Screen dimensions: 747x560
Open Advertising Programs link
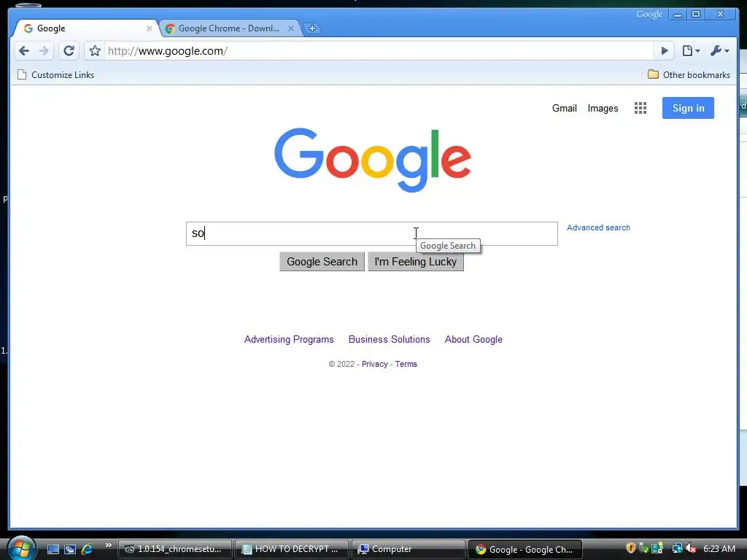[289, 340]
